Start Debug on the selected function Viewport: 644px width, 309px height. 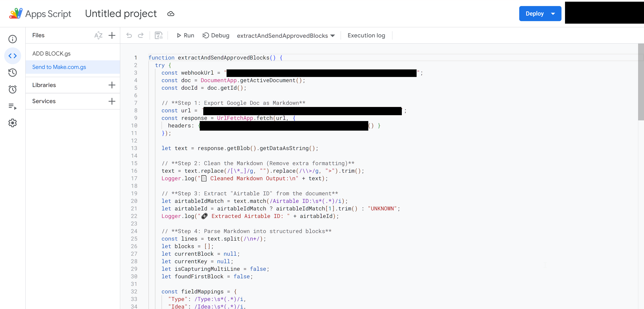[x=216, y=36]
